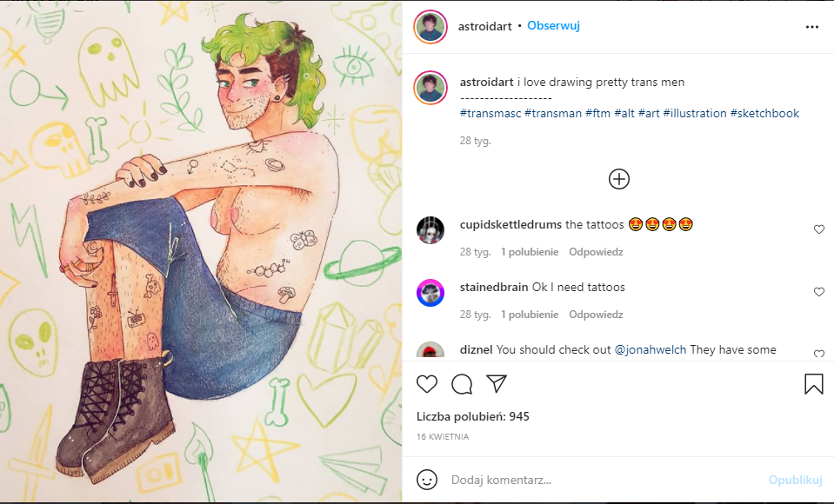Image resolution: width=834 pixels, height=504 pixels.
Task: Open @jonahwelch mention link
Action: coord(650,350)
